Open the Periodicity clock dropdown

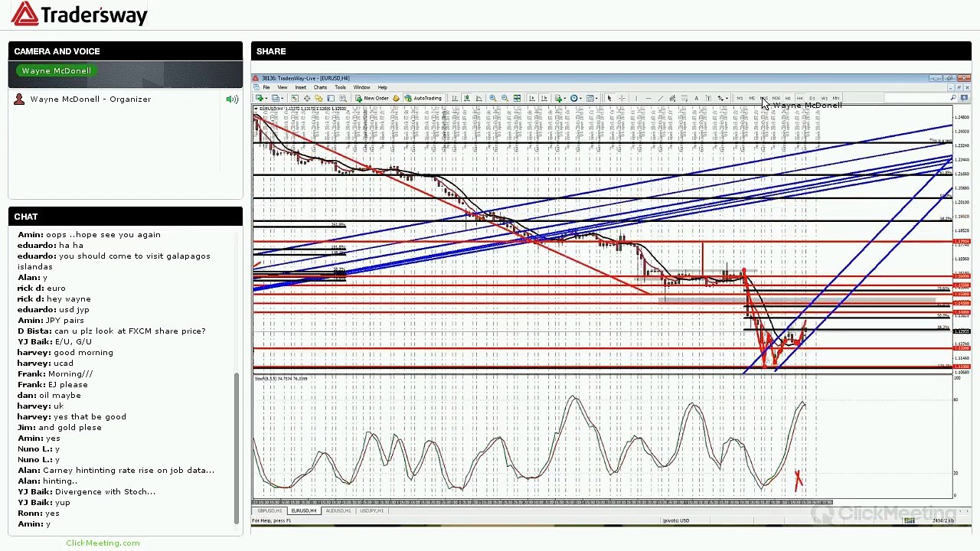click(x=576, y=98)
